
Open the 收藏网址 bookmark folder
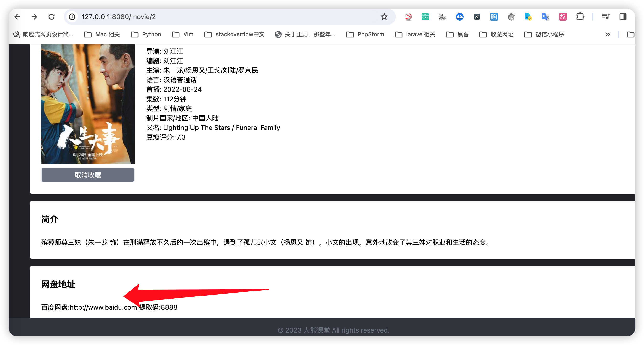[x=496, y=34]
